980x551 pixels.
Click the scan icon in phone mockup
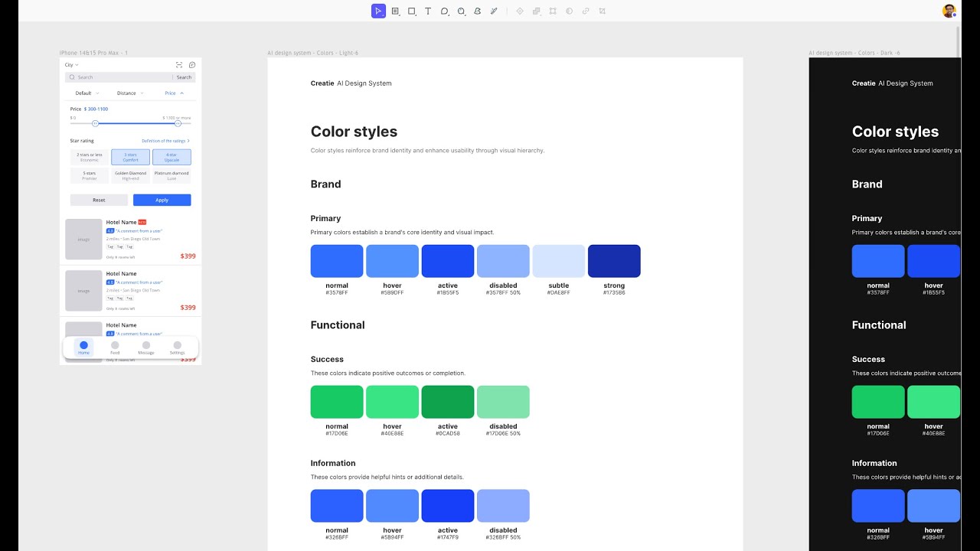[179, 65]
